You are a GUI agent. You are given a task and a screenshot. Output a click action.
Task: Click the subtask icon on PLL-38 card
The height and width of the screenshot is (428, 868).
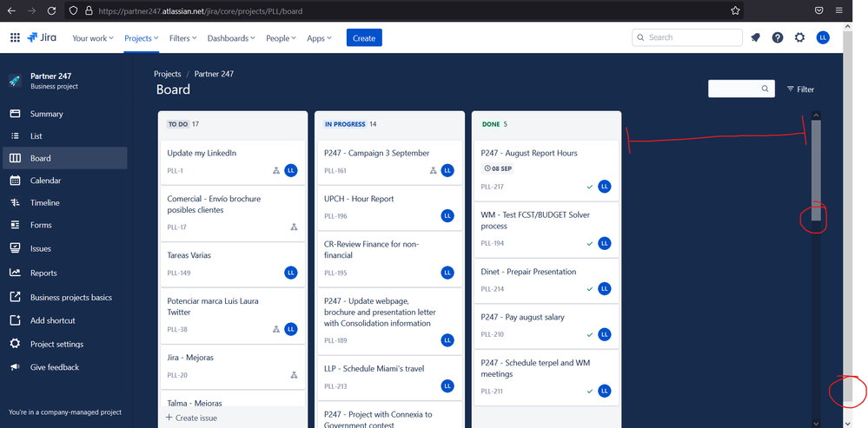pos(276,330)
